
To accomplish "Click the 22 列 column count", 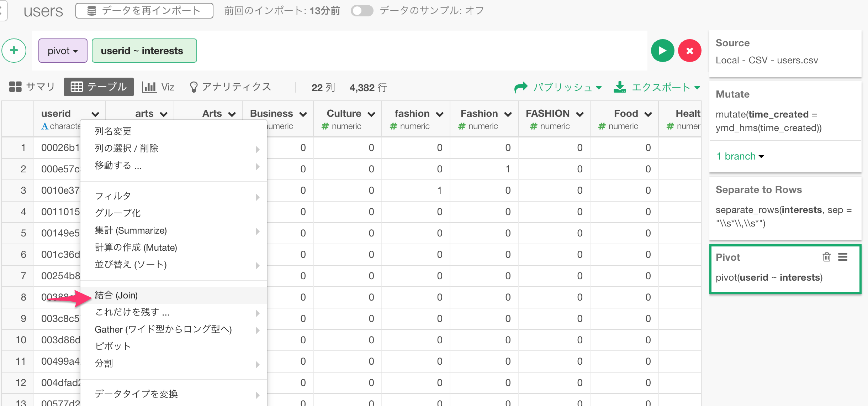I will tap(323, 88).
